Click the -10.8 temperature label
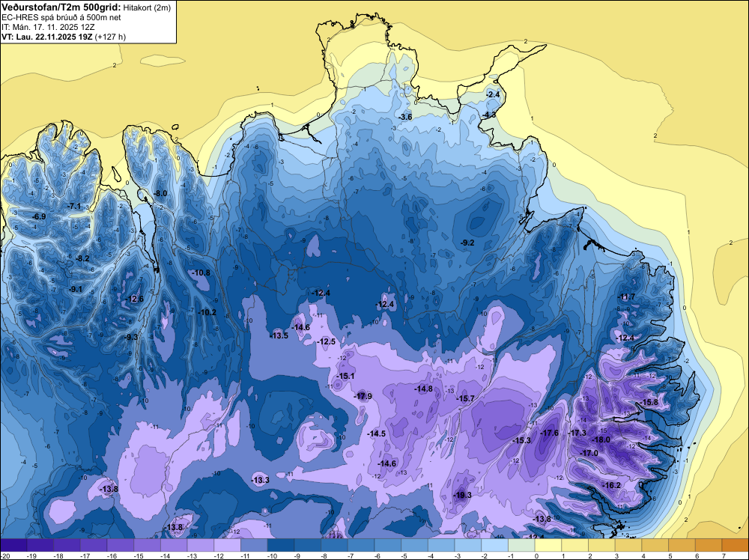 coord(201,273)
